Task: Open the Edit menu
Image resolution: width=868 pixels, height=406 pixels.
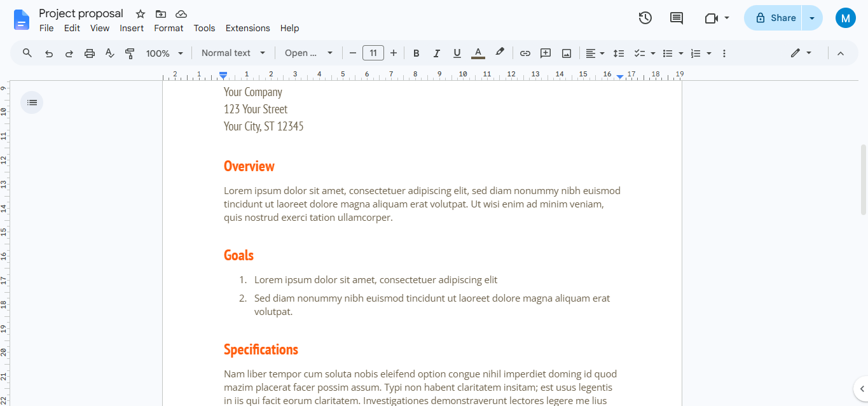Action: 72,29
